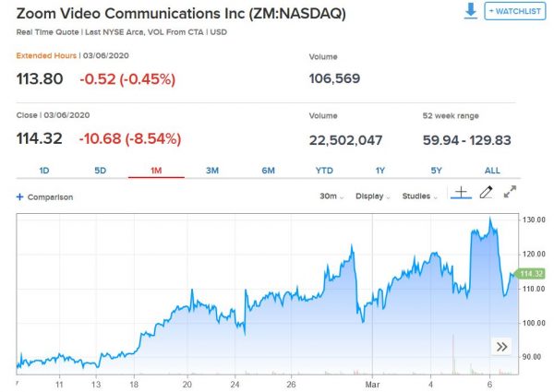Switch to the 1D range tab
Image resolution: width=554 pixels, height=392 pixels.
click(44, 171)
